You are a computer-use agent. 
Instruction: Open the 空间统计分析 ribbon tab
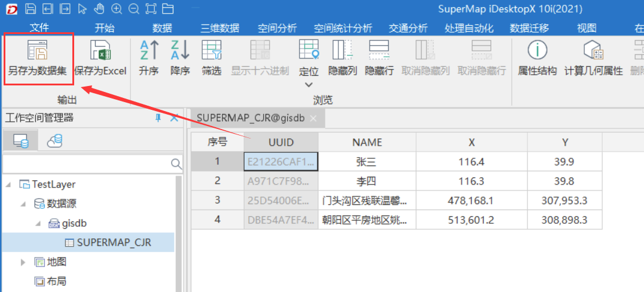(343, 28)
